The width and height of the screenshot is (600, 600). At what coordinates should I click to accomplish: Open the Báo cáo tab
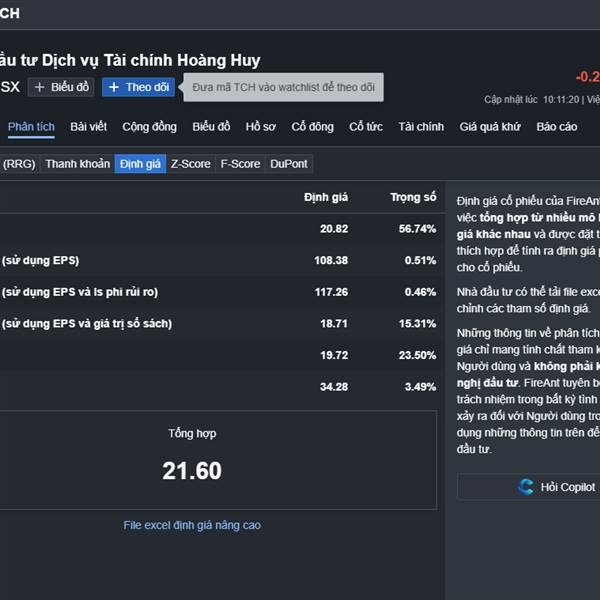557,127
